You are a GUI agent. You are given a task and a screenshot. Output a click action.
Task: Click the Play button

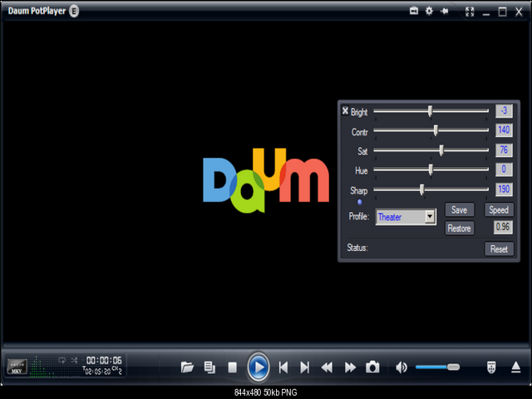click(259, 367)
